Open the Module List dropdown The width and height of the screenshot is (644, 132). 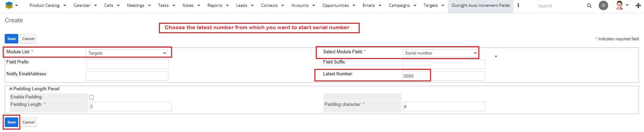coord(127,53)
